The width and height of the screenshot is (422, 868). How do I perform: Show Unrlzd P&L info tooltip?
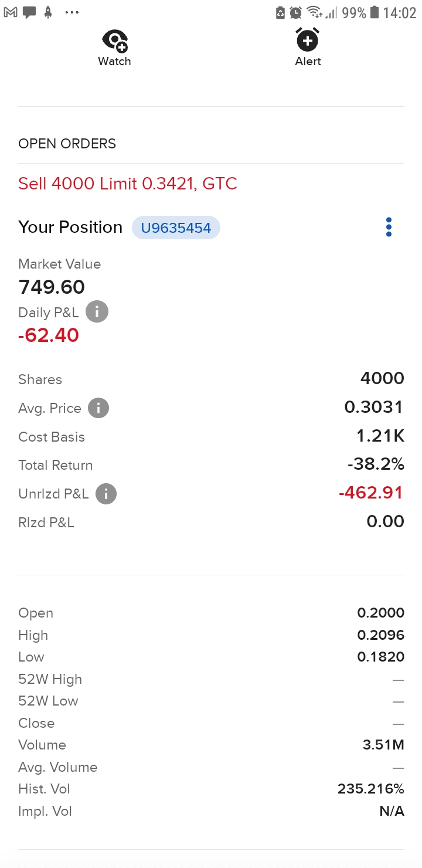105,494
